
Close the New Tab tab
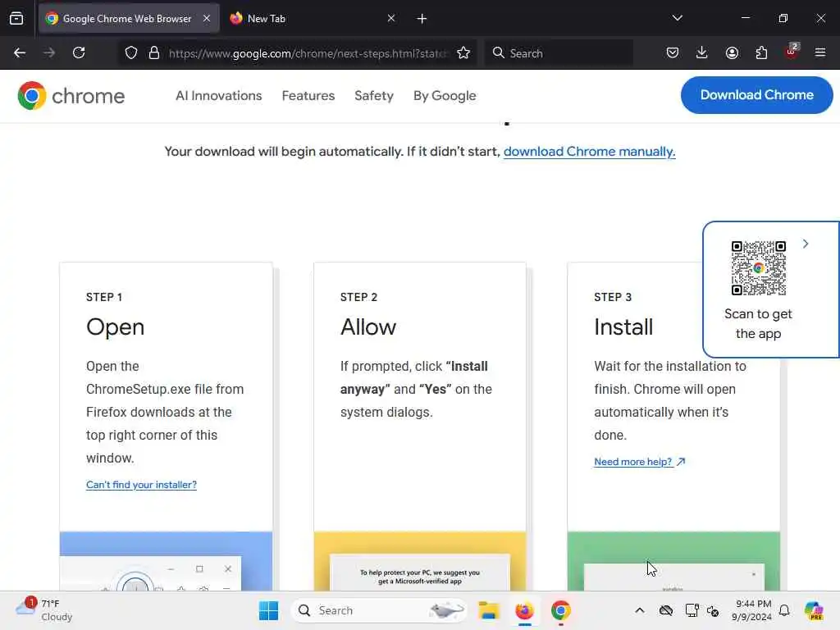(391, 18)
